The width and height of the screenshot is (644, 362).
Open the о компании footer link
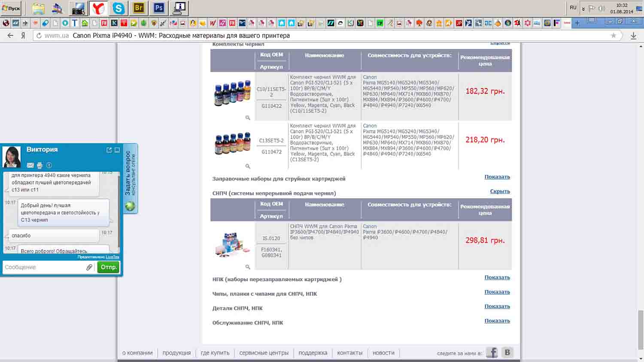(137, 353)
